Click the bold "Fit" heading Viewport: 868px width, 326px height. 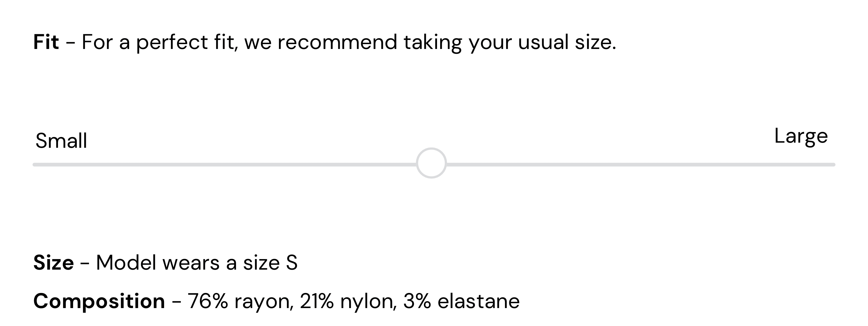pyautogui.click(x=46, y=42)
